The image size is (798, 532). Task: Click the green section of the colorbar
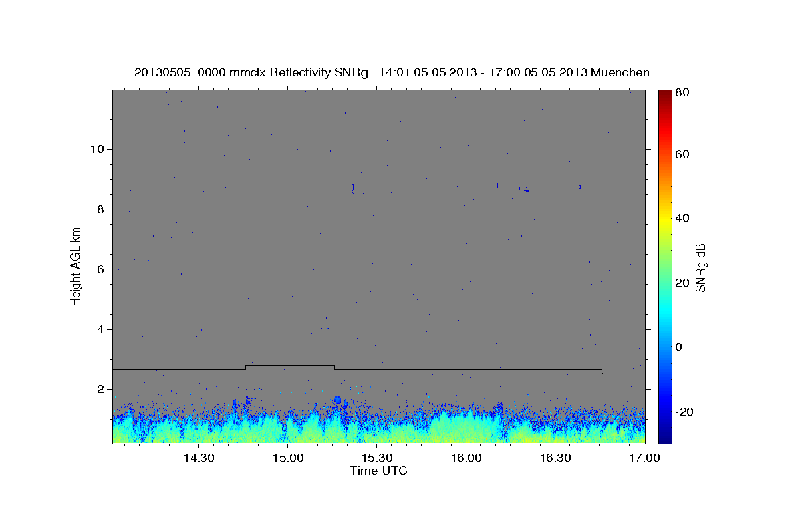click(x=665, y=266)
